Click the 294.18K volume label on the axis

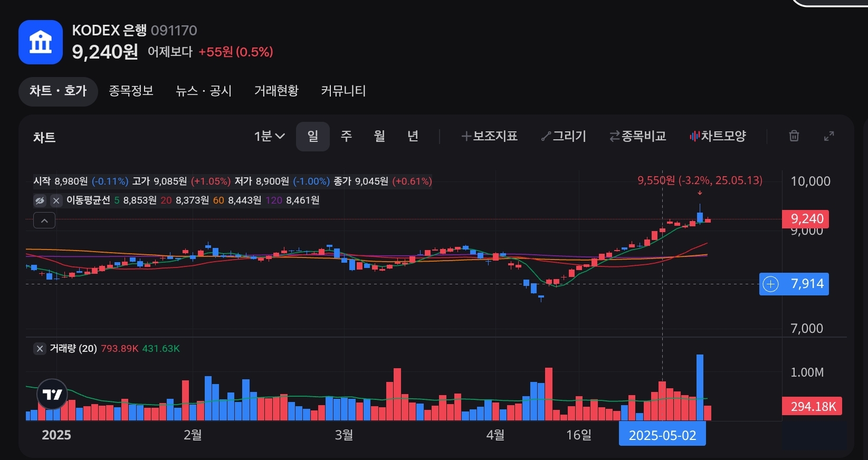tap(812, 406)
